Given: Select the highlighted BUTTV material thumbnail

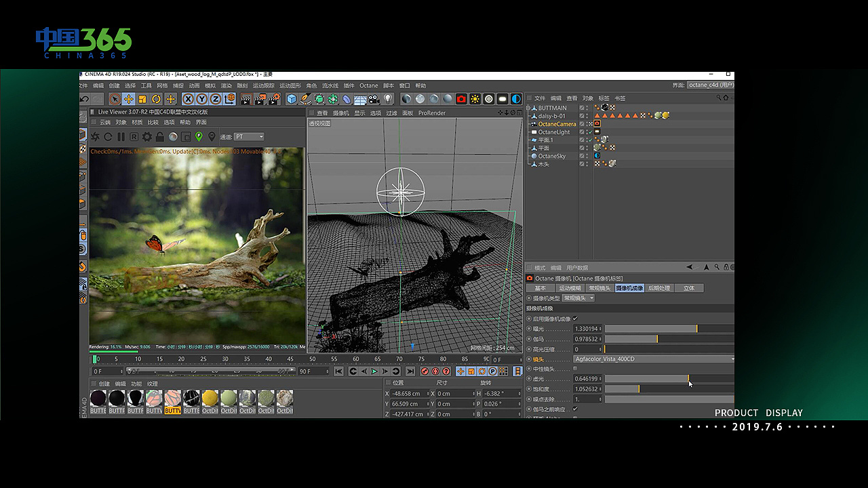Looking at the screenshot, I should point(173,401).
